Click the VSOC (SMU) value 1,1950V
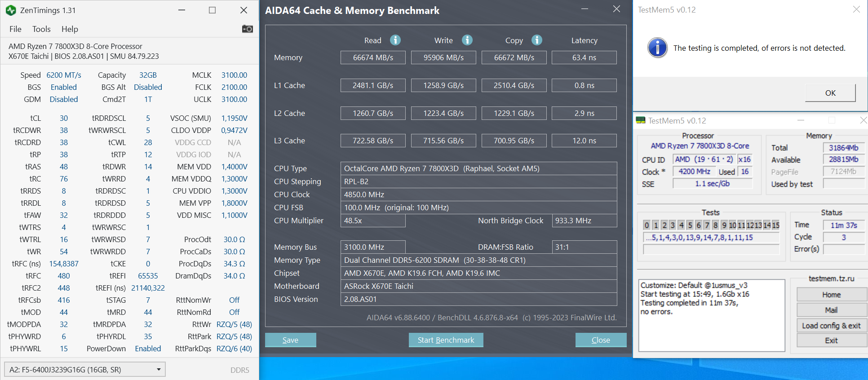The image size is (868, 380). click(234, 118)
